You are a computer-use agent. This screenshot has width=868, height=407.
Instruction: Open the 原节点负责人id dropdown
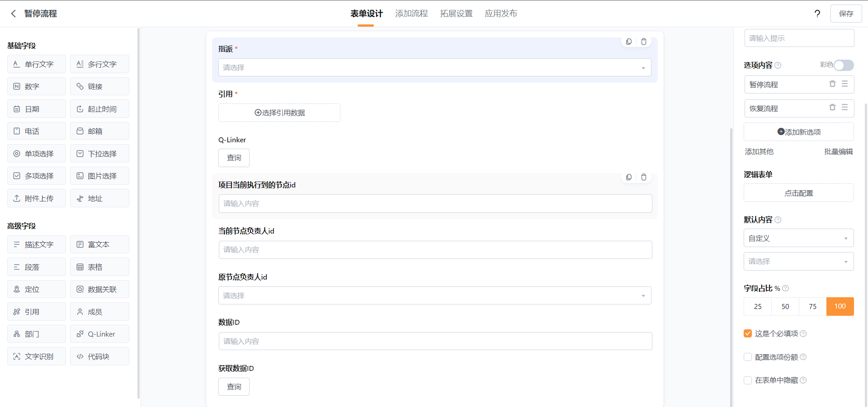[x=435, y=295]
